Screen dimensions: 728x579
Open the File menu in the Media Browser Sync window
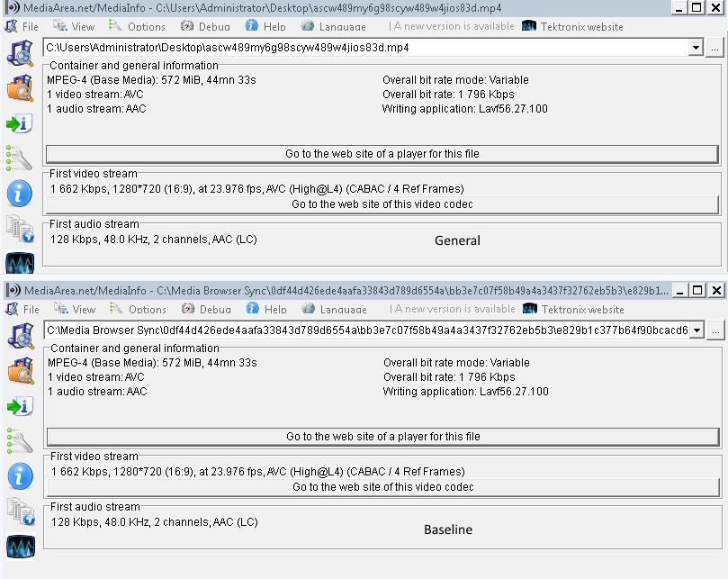(x=22, y=309)
